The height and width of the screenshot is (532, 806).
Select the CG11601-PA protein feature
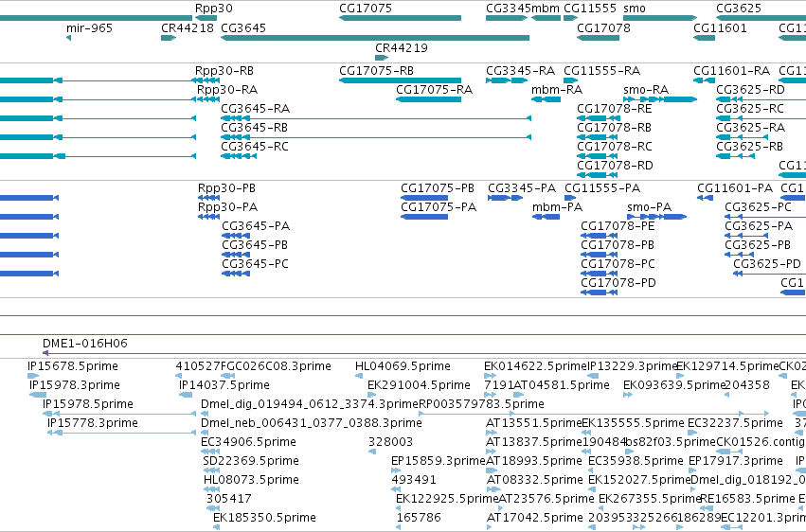pyautogui.click(x=705, y=198)
